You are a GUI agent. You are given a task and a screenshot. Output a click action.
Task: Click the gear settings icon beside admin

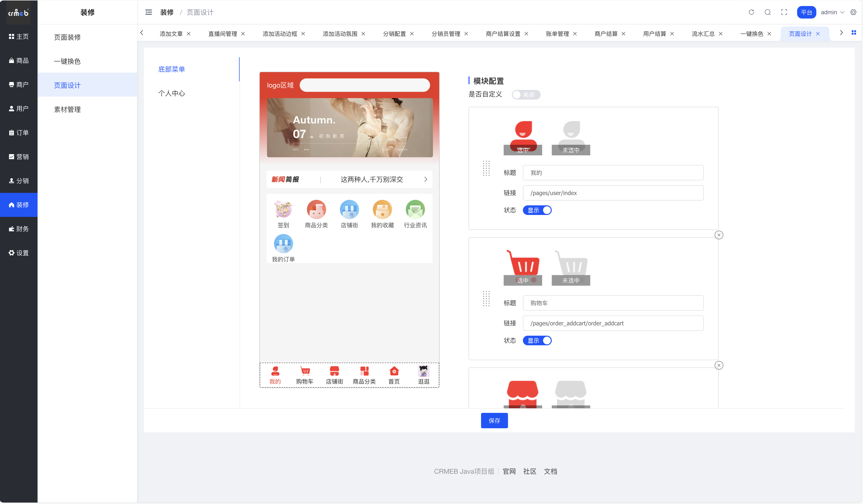click(x=853, y=12)
